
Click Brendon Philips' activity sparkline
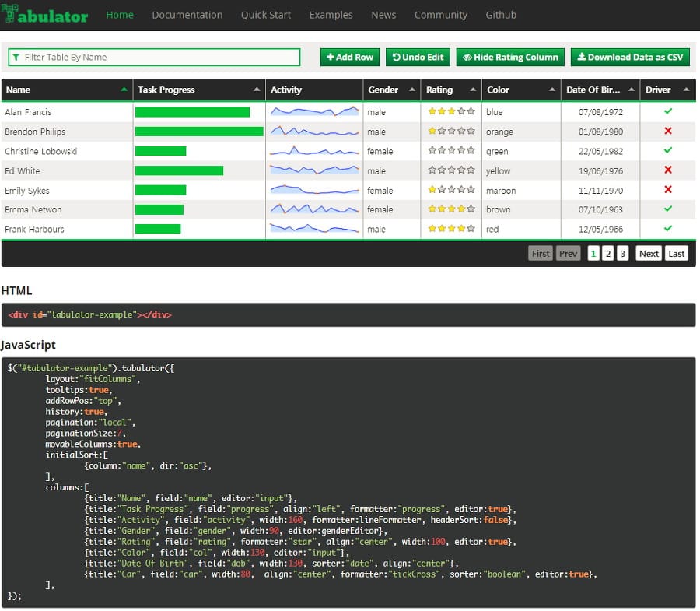point(315,132)
